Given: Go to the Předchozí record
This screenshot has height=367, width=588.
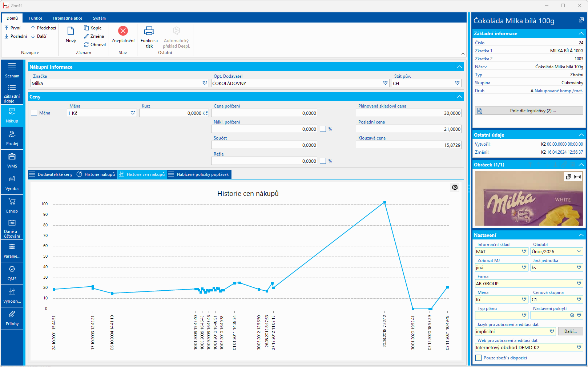Looking at the screenshot, I should pos(43,28).
